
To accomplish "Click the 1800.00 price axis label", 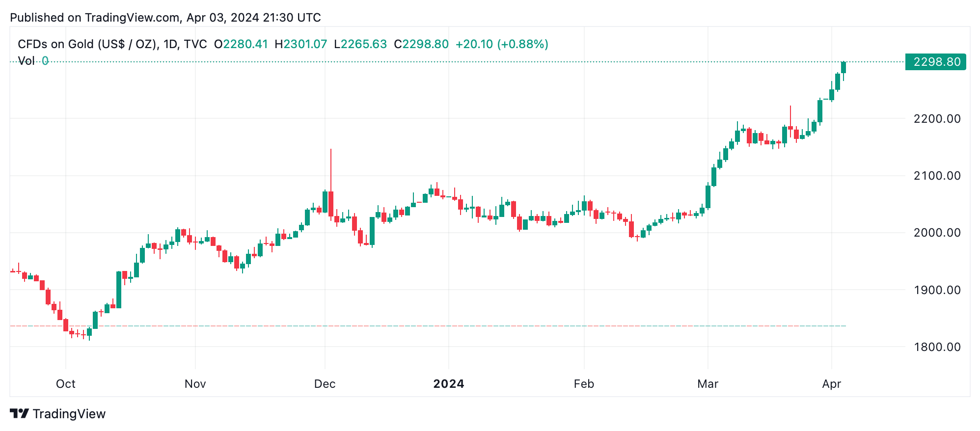I will pyautogui.click(x=937, y=347).
